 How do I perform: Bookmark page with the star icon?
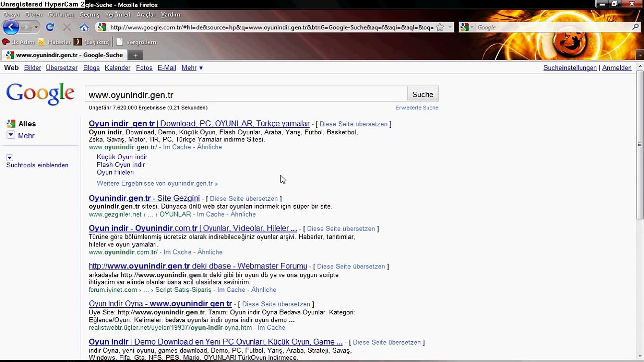[x=440, y=27]
